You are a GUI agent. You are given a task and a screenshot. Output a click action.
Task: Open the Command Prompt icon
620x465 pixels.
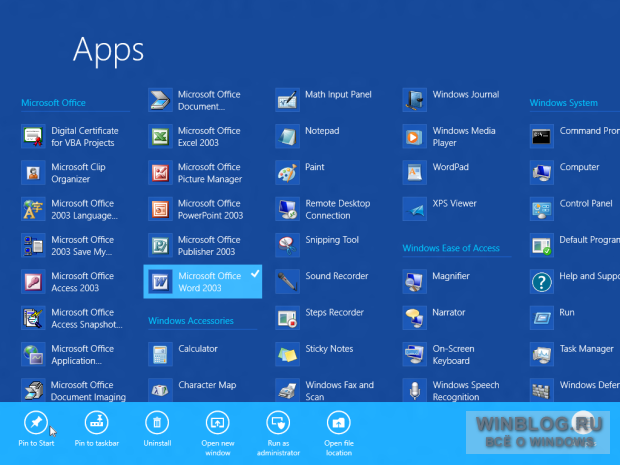[542, 136]
